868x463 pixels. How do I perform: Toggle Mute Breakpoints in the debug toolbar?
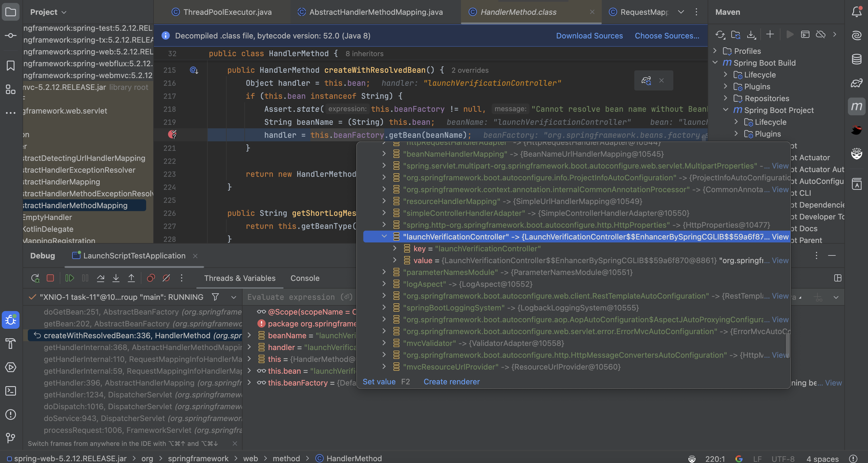click(166, 278)
